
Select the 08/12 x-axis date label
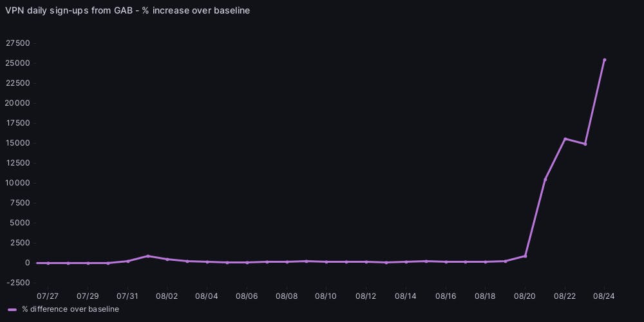[366, 296]
